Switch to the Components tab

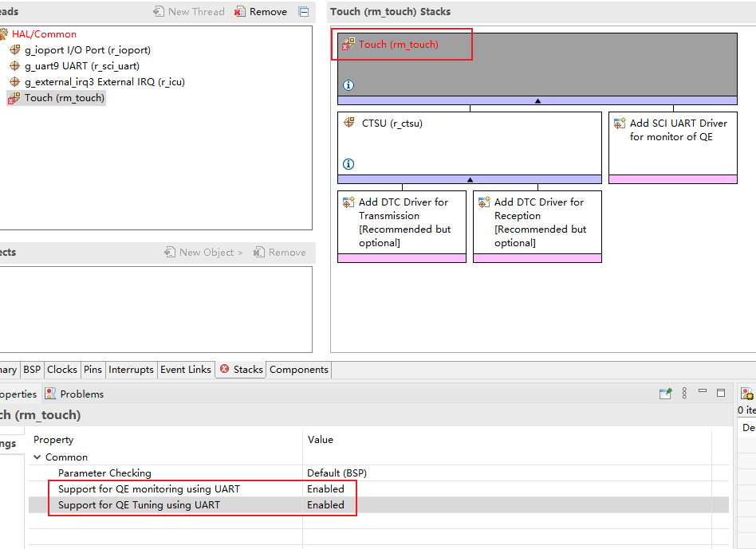pyautogui.click(x=298, y=370)
